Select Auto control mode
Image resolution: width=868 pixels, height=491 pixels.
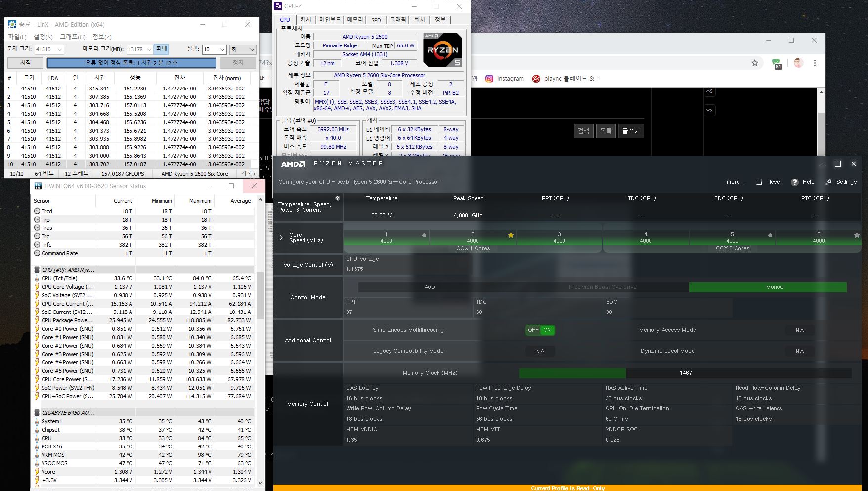click(x=430, y=287)
